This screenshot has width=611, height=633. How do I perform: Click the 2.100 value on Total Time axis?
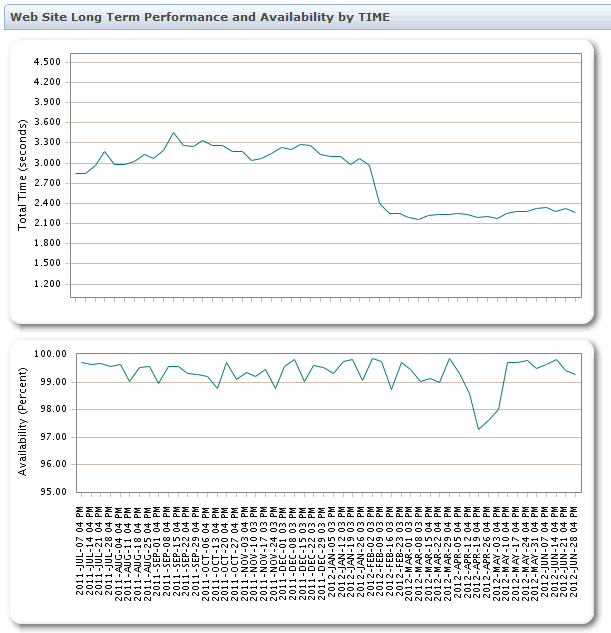pos(47,223)
